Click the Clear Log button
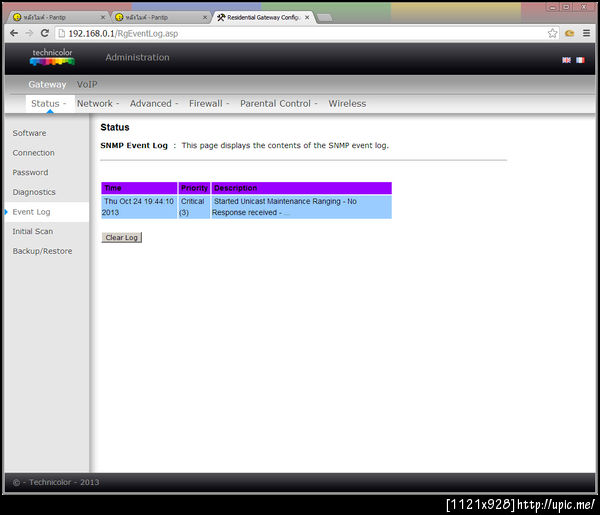This screenshot has width=600, height=515. click(x=122, y=238)
